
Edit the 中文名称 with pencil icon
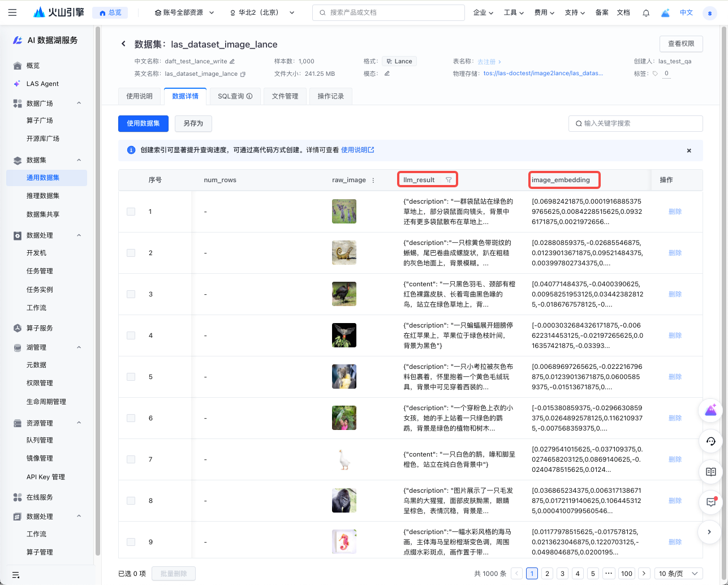click(232, 61)
